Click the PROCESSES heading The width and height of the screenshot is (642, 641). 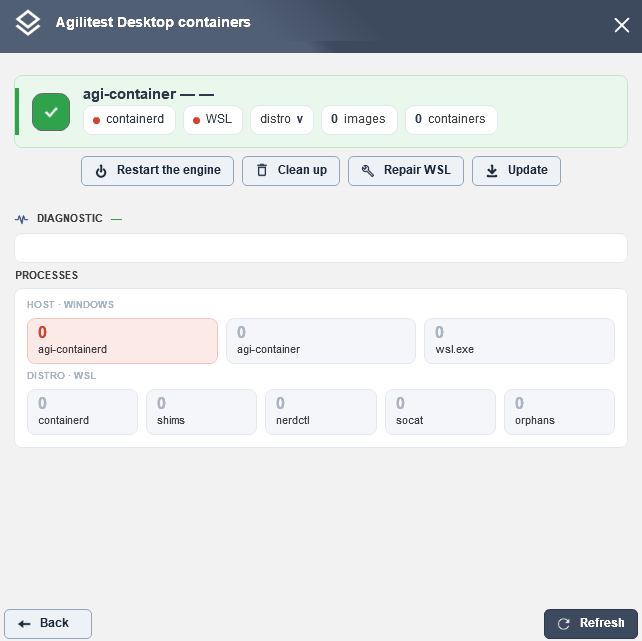point(47,275)
